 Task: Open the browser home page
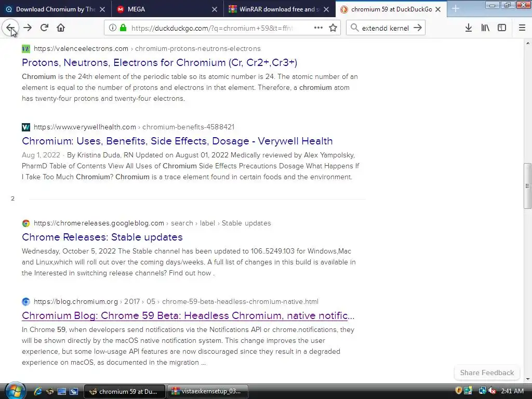[x=61, y=28]
